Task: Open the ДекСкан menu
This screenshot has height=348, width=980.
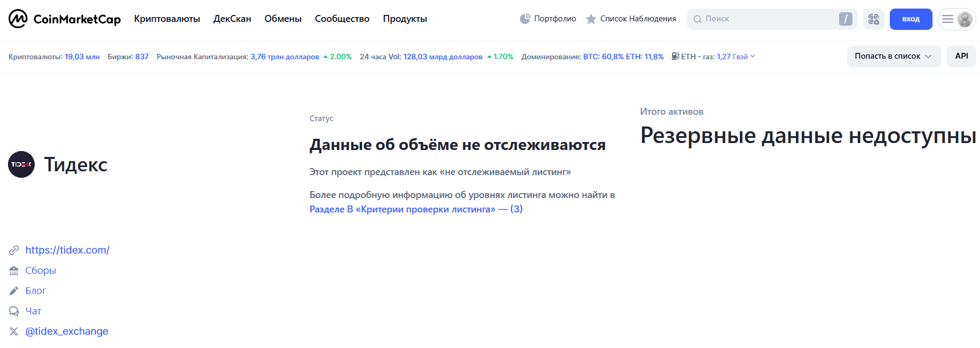Action: 232,19
